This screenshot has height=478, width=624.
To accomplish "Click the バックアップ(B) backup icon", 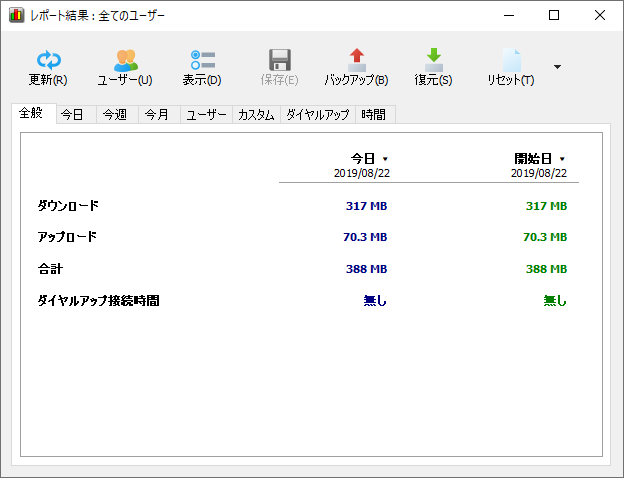I will pos(357,60).
